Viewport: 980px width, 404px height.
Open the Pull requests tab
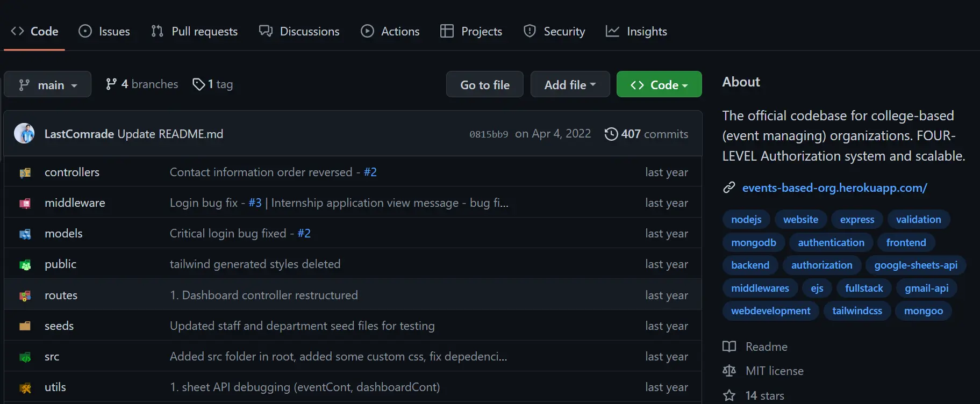point(195,31)
